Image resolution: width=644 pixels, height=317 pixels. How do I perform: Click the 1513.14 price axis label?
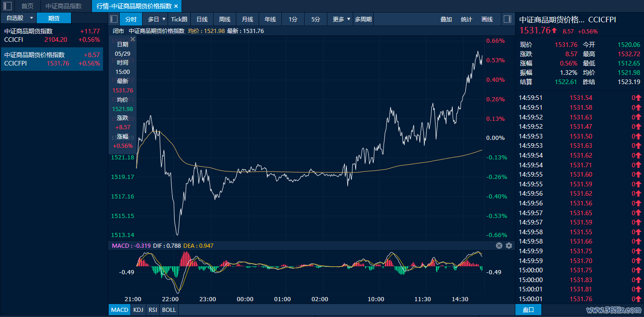coord(123,235)
